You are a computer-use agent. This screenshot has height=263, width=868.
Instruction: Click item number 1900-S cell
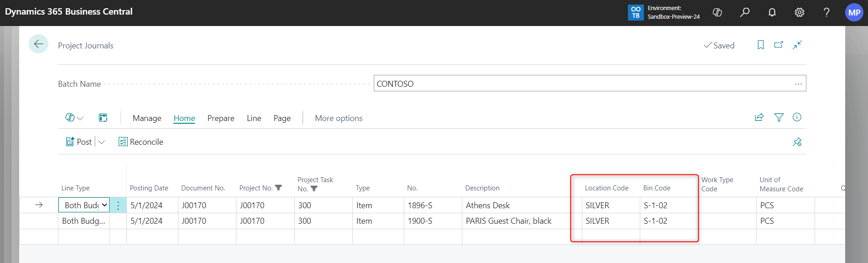[433, 221]
